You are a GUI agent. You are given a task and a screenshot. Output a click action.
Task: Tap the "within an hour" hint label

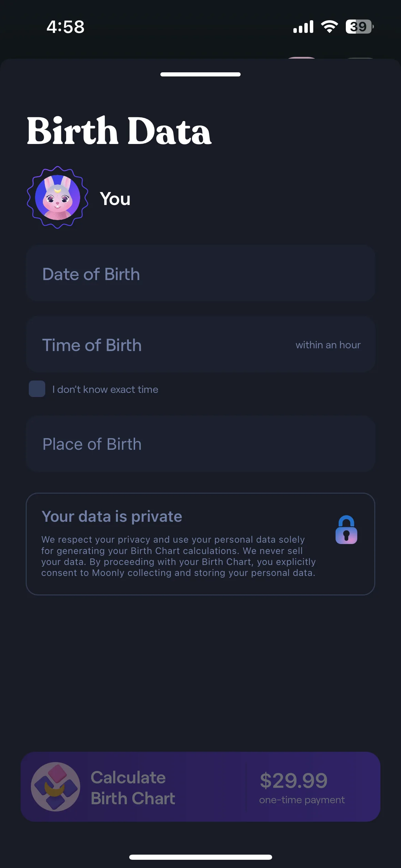(328, 345)
